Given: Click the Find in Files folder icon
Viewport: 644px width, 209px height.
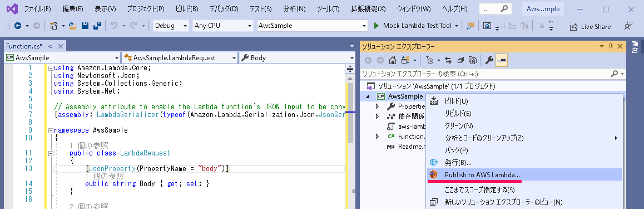Looking at the screenshot, I should click(470, 26).
